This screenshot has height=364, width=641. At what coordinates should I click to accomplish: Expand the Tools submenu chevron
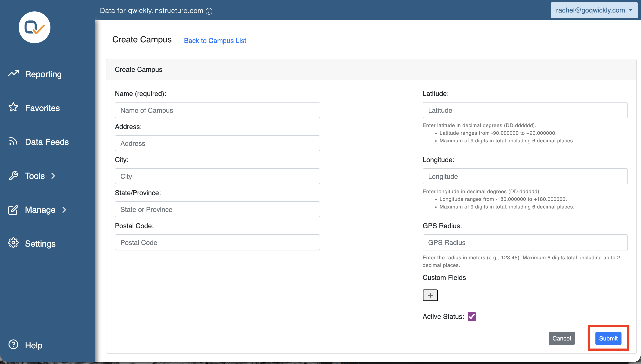[53, 176]
